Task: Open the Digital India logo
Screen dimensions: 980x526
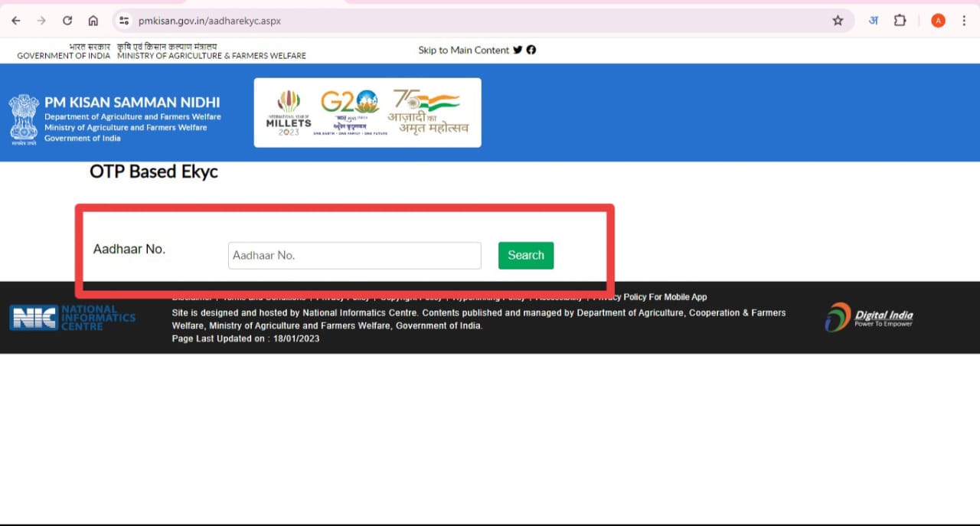Action: [x=869, y=317]
